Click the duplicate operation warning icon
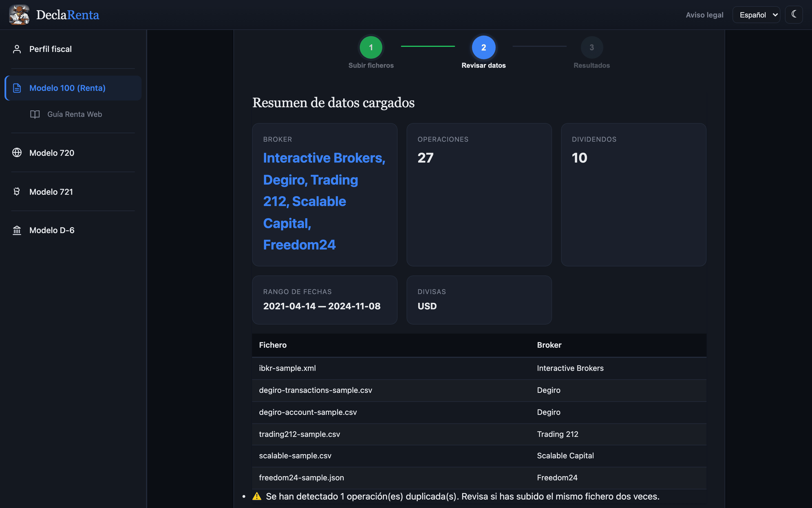The image size is (812, 508). tap(257, 496)
